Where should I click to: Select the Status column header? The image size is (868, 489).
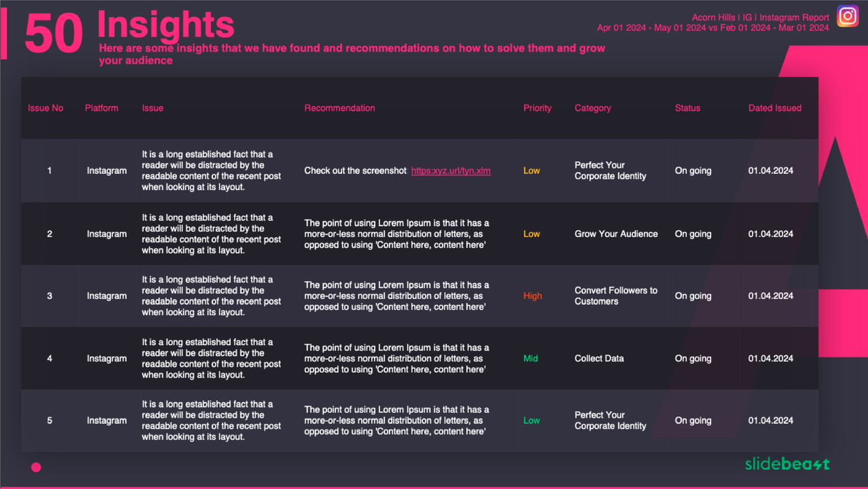click(x=687, y=108)
